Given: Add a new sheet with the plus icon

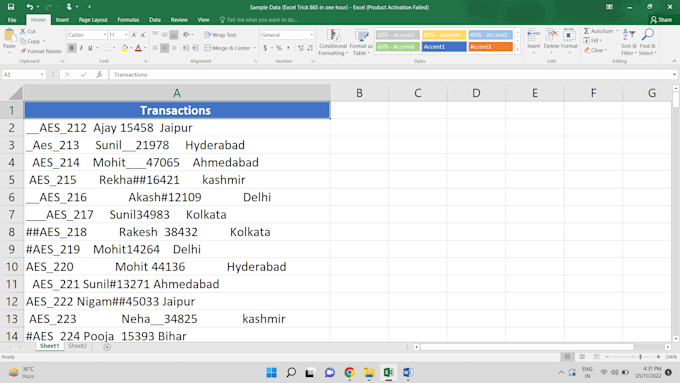Looking at the screenshot, I should 107,347.
